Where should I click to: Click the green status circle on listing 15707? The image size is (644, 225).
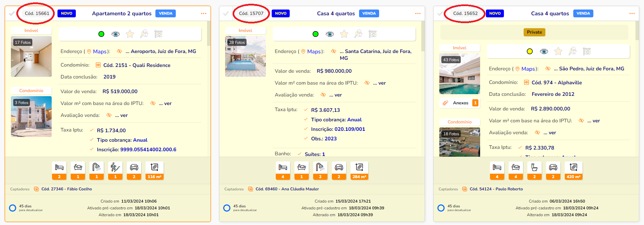point(316,34)
